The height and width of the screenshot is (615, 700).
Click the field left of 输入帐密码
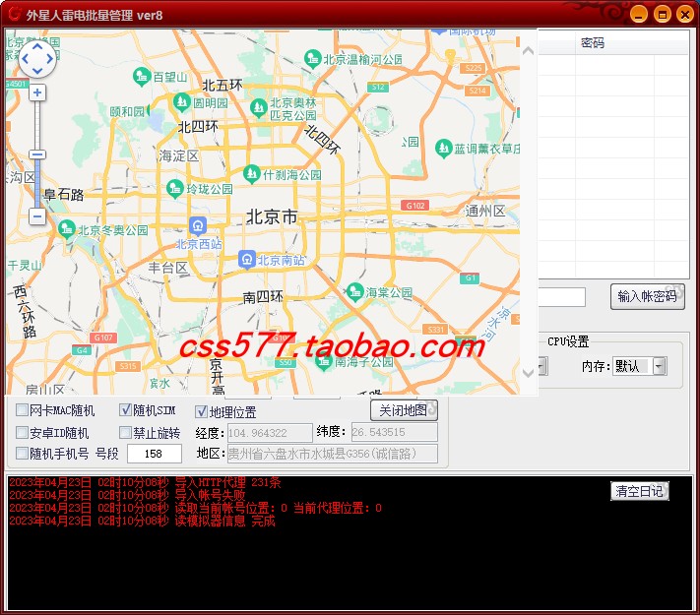(561, 297)
